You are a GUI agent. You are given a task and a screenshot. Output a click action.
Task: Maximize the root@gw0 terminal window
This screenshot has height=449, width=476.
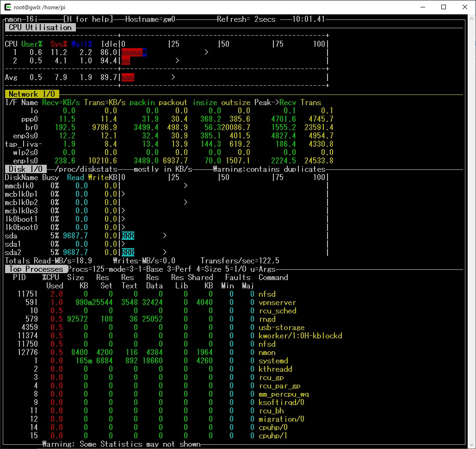click(444, 7)
